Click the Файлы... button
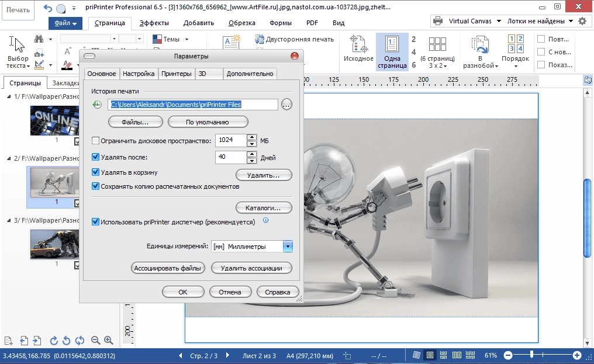 (135, 122)
